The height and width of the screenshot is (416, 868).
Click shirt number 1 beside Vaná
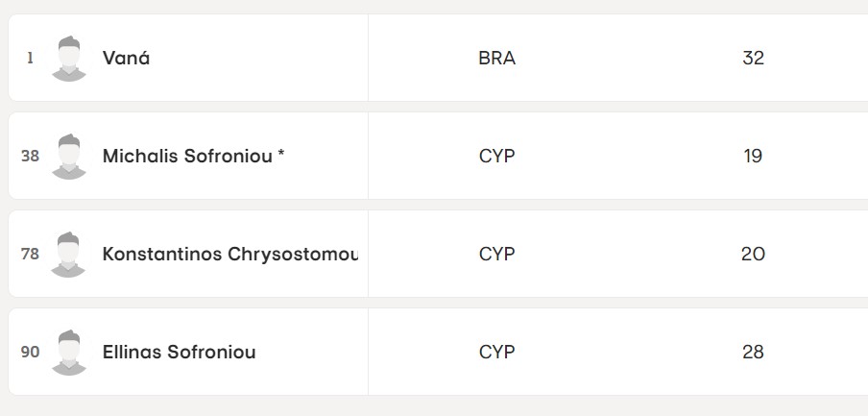(30, 59)
